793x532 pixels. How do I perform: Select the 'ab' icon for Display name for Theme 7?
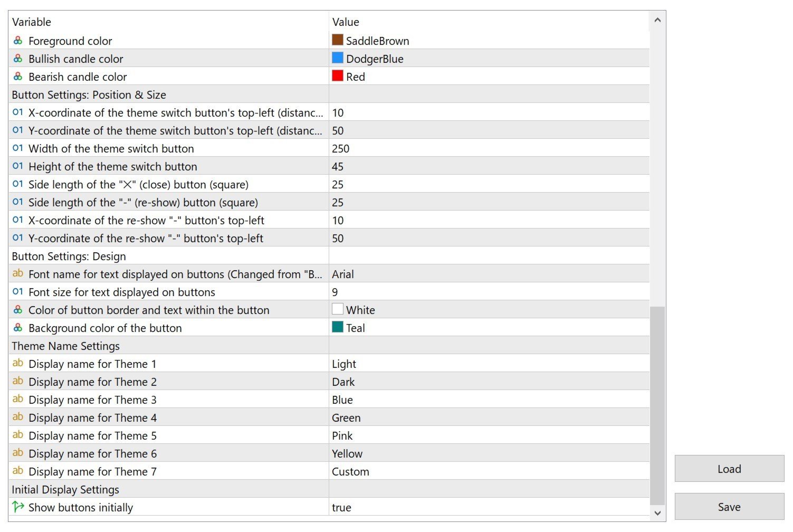18,471
